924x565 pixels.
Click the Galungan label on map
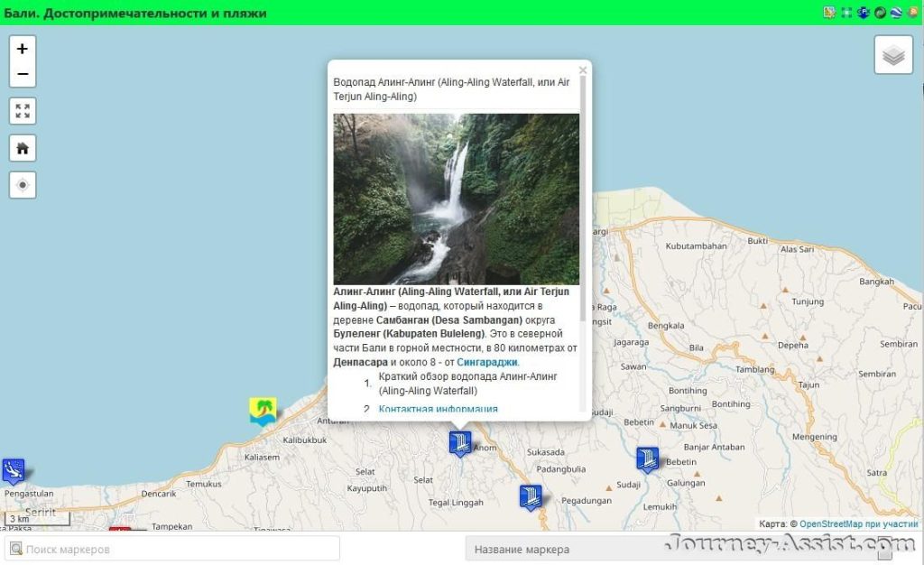[x=686, y=483]
